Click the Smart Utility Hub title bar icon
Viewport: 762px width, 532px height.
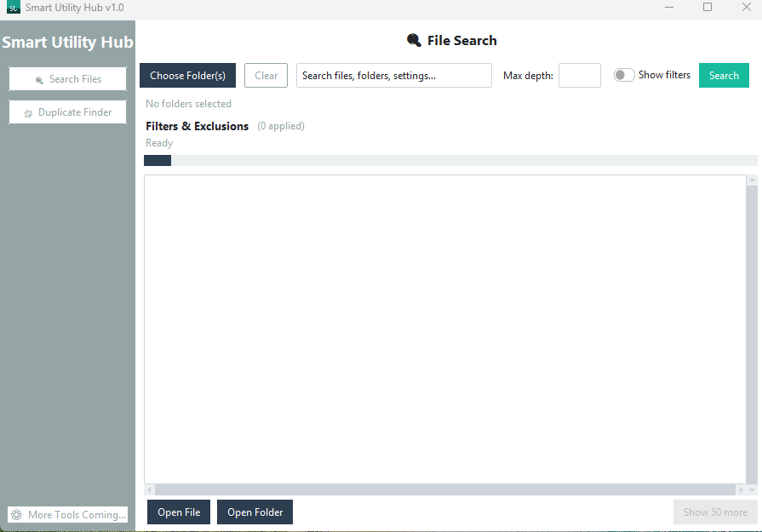coord(13,8)
